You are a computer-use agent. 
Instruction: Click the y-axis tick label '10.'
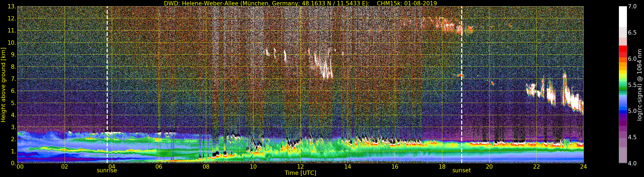click(12, 43)
